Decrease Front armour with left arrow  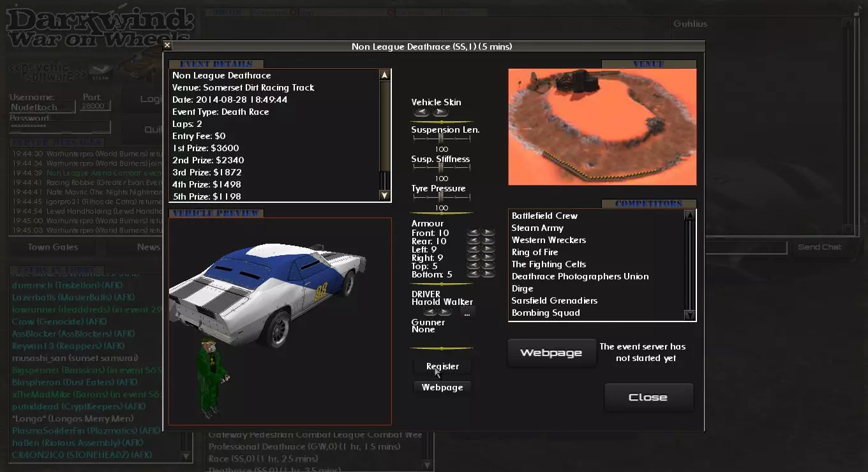click(x=474, y=233)
